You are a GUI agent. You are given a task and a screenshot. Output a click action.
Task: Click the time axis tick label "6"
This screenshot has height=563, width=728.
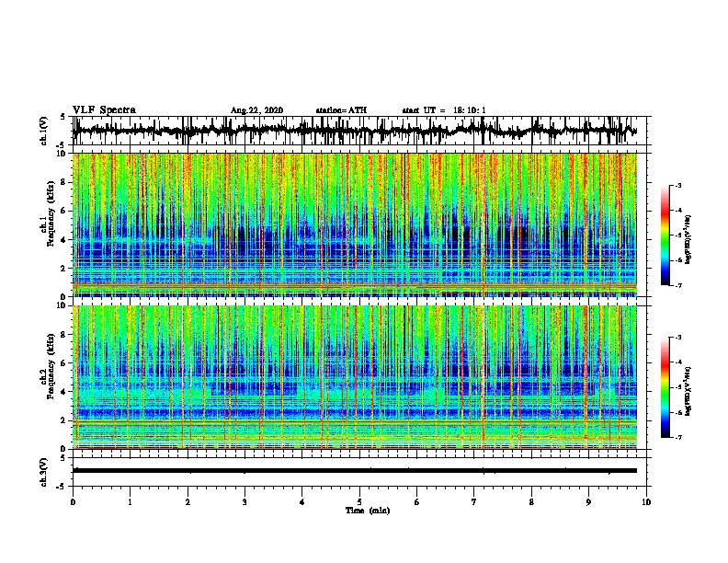417,502
